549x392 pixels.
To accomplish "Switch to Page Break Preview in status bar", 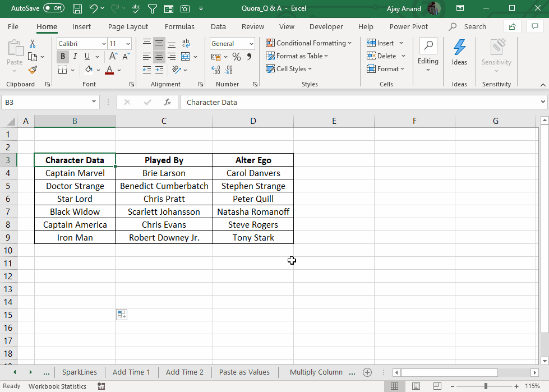I will pos(437,386).
